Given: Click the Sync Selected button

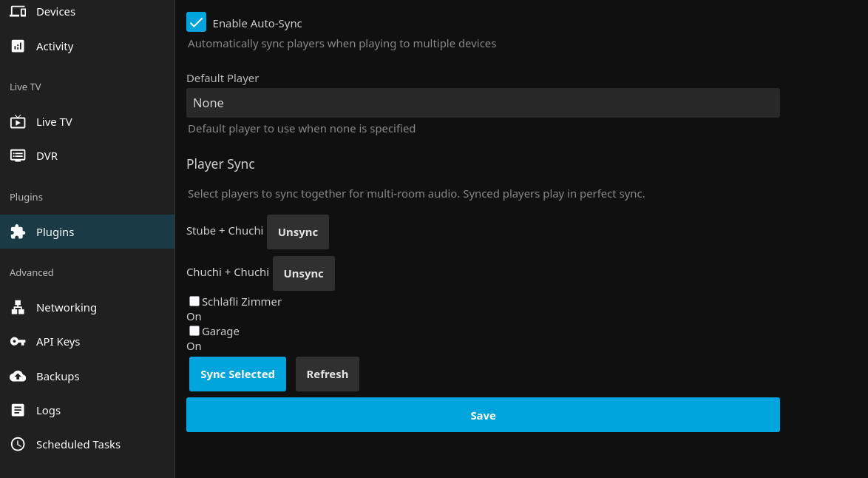Looking at the screenshot, I should [237, 374].
